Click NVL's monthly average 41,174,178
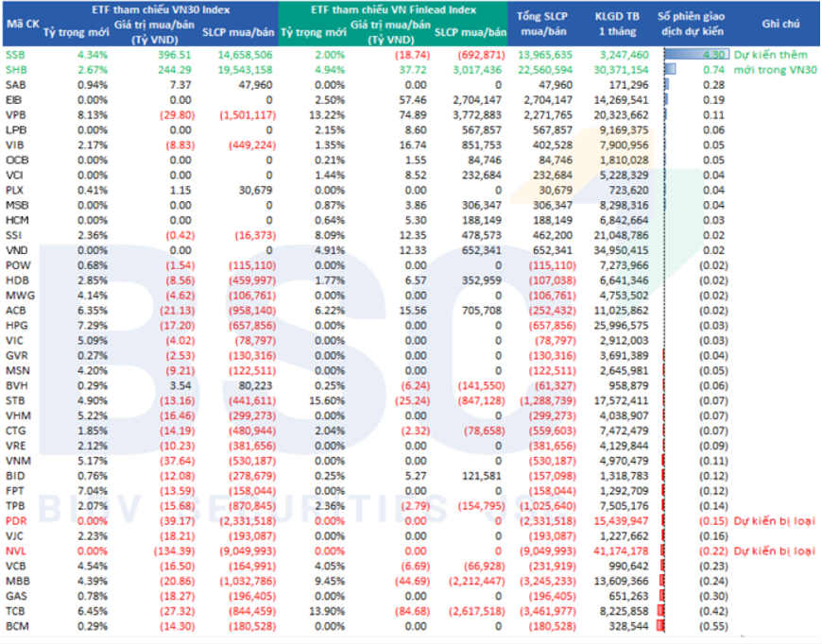 tap(621, 551)
